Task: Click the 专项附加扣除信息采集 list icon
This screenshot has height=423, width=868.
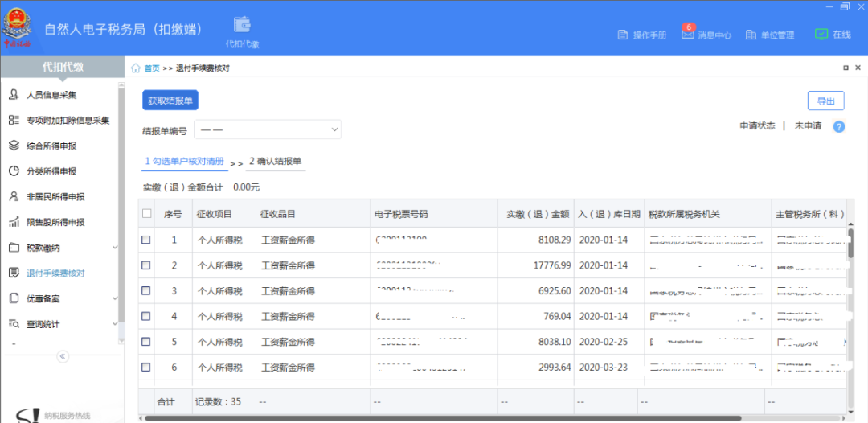Action: (x=14, y=120)
